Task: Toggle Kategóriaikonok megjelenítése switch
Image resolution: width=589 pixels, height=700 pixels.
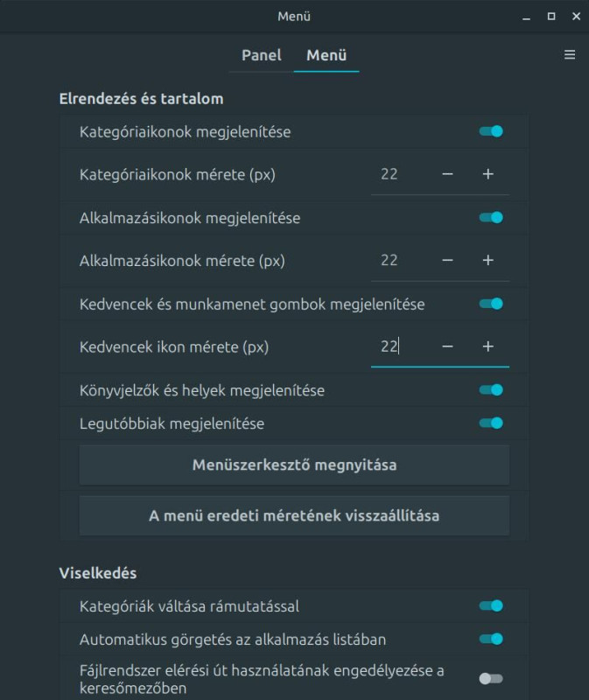Action: [491, 132]
